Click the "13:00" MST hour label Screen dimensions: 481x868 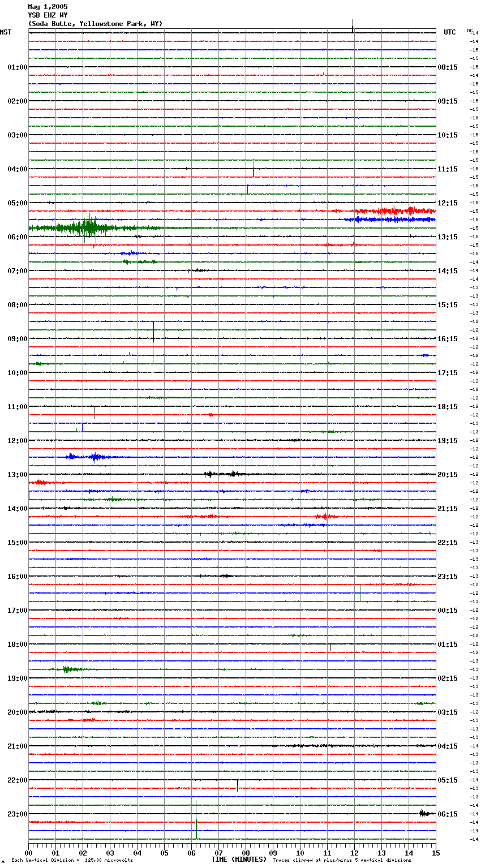[x=18, y=475]
